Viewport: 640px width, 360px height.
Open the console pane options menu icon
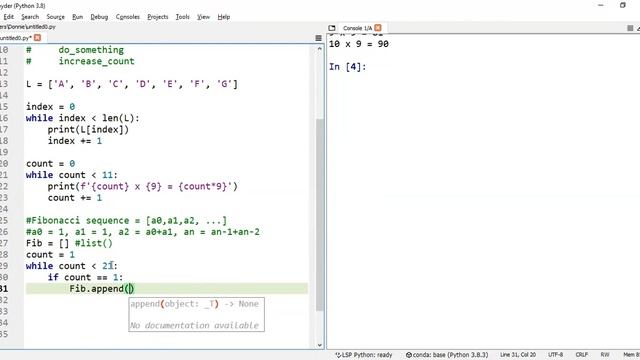pyautogui.click(x=630, y=28)
